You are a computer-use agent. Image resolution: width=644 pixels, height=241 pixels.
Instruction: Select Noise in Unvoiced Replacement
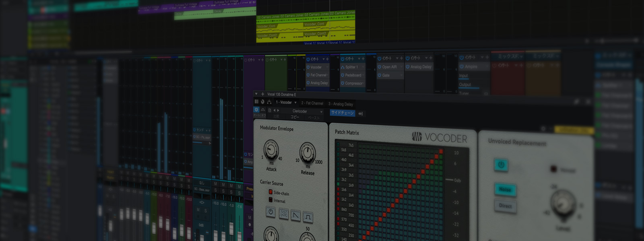point(505,189)
